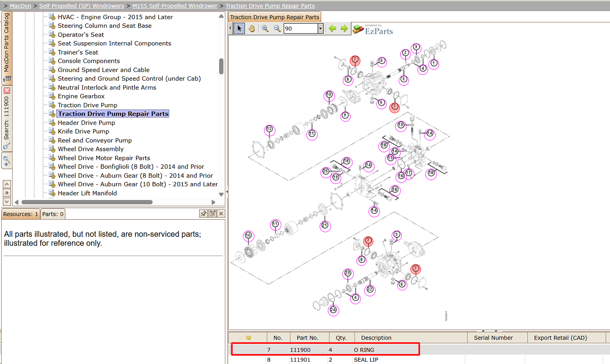Click into the zoom percentage field
The image size is (610, 364).
pyautogui.click(x=301, y=28)
